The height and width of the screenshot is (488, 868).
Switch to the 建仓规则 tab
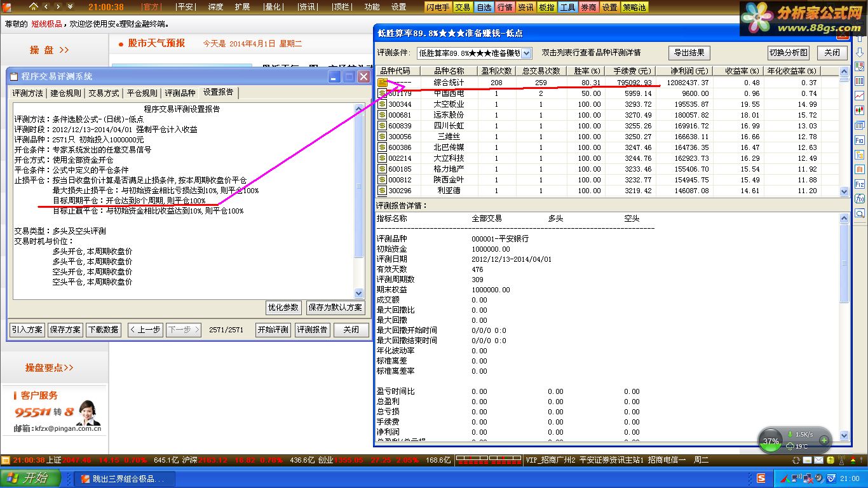point(65,93)
